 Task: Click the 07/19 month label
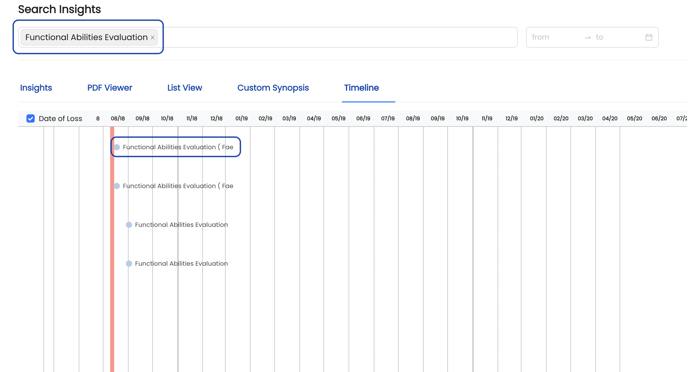pos(387,118)
